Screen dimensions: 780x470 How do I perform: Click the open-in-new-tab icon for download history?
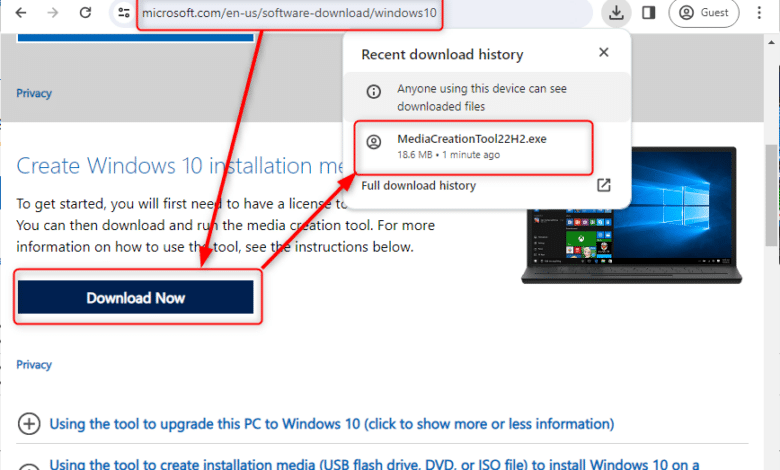click(x=603, y=186)
